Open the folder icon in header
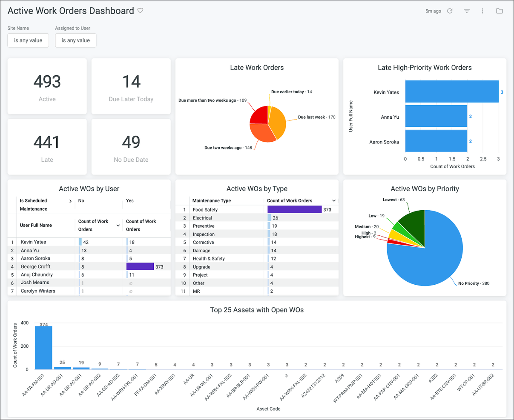514x420 pixels. point(500,11)
